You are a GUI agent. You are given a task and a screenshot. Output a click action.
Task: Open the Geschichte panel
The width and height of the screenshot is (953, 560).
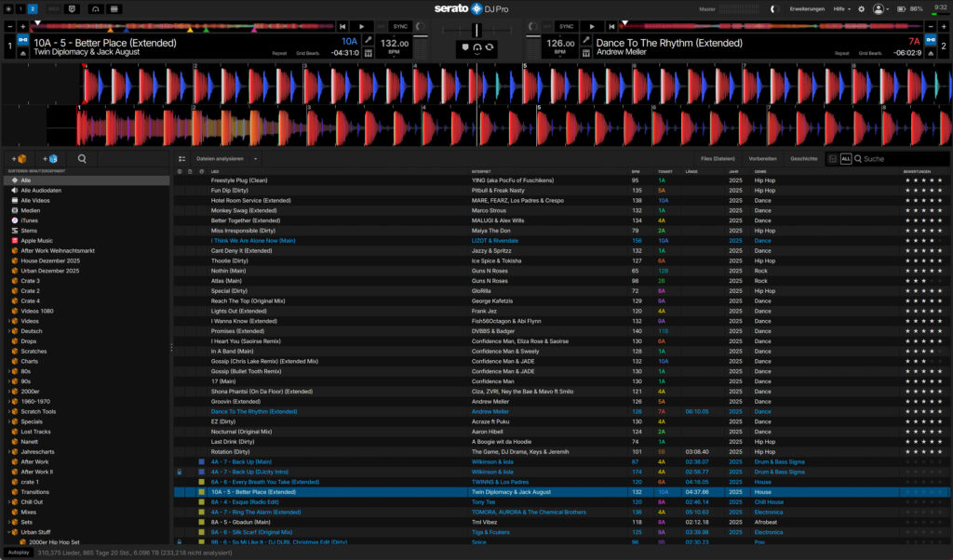coord(803,158)
